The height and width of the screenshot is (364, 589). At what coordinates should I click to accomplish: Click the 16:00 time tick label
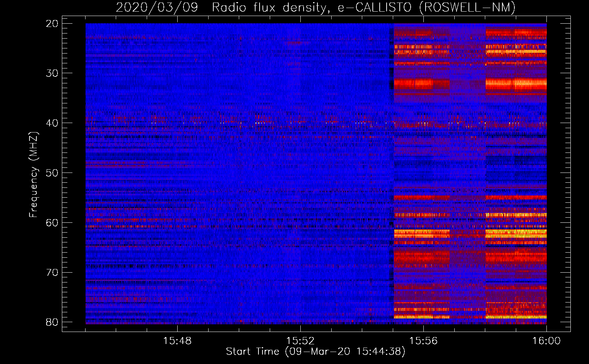tap(546, 341)
